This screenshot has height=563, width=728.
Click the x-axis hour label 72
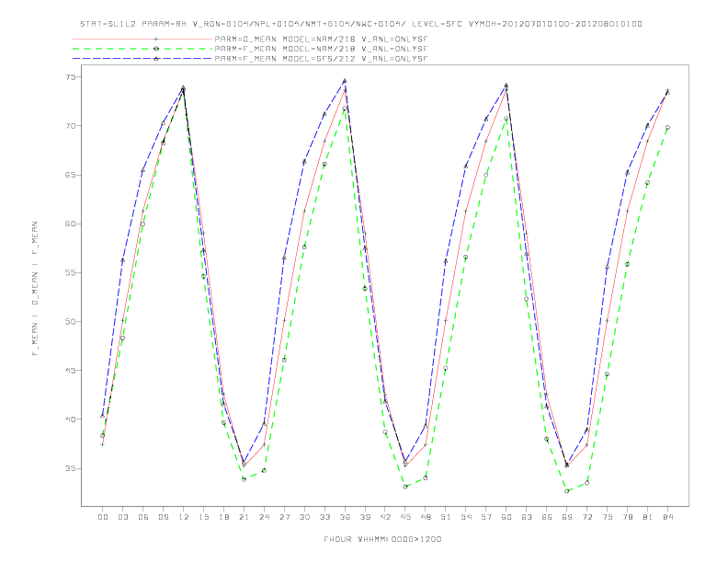pyautogui.click(x=586, y=517)
